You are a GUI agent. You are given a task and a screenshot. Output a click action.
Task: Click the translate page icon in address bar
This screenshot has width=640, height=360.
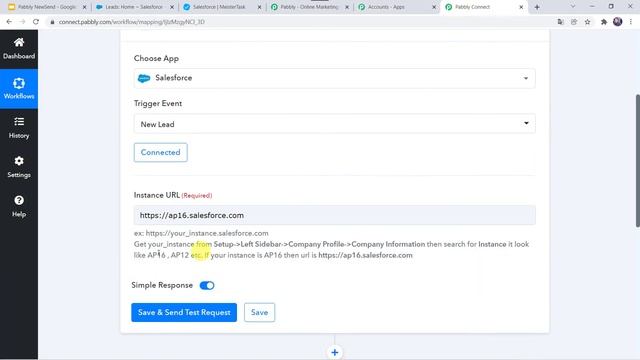[x=560, y=22]
